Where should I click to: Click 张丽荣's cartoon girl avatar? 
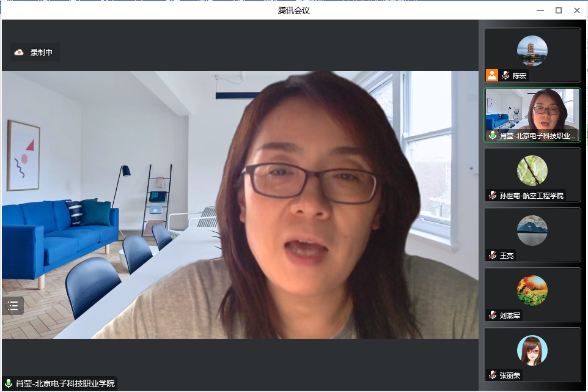coord(532,350)
